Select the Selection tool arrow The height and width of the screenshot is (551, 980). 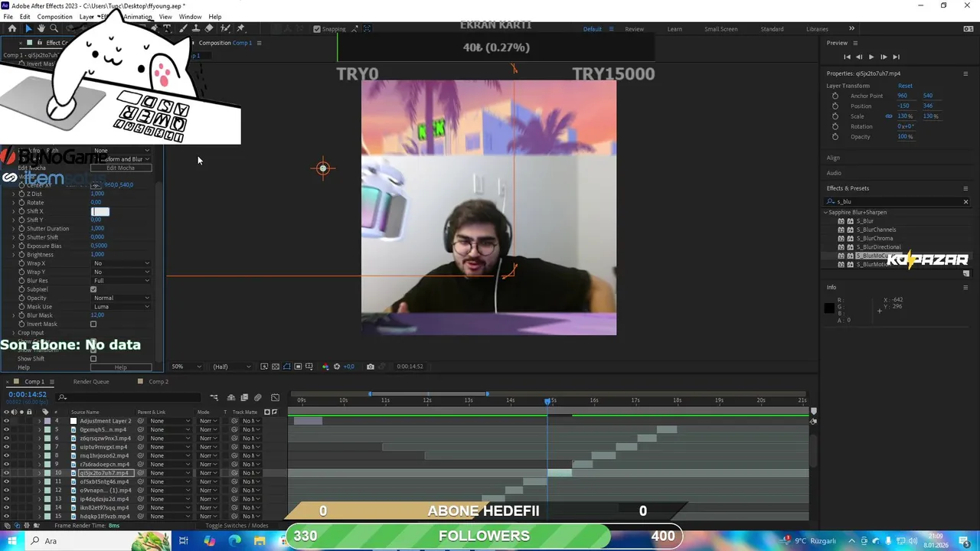(28, 28)
